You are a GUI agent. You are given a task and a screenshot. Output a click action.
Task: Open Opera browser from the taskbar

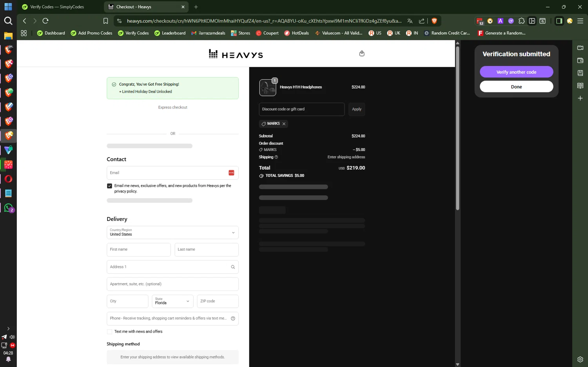coord(8,179)
